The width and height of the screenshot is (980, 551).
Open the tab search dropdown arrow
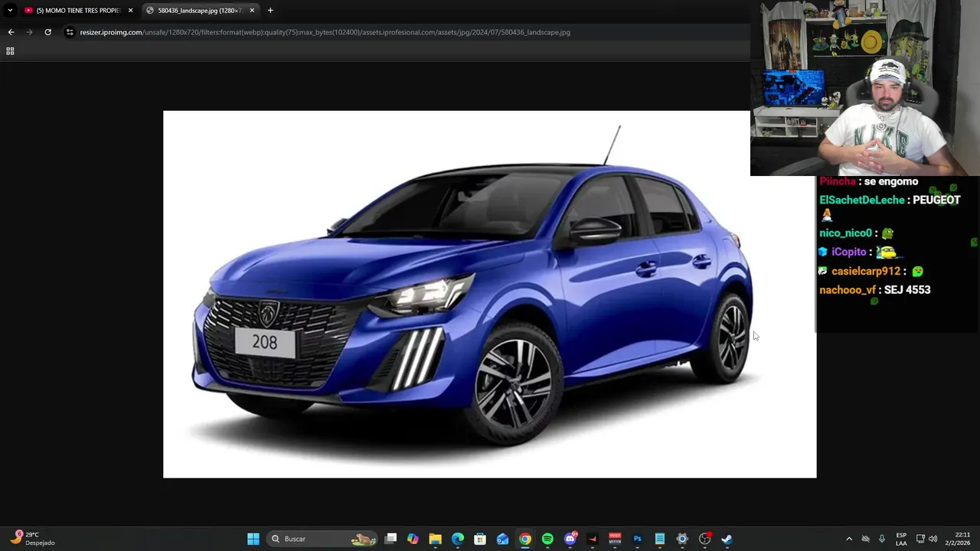(x=9, y=10)
